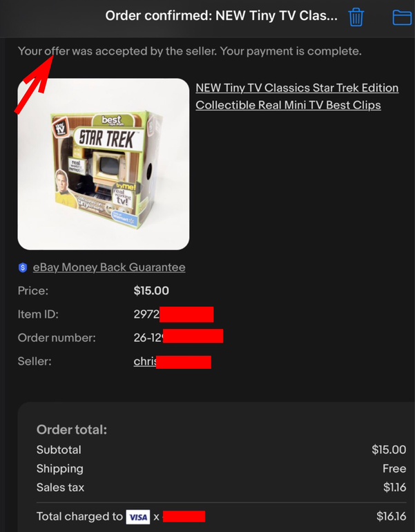Image resolution: width=415 pixels, height=532 pixels.
Task: Open the Star Trek Tiny TV product image
Action: 104,164
